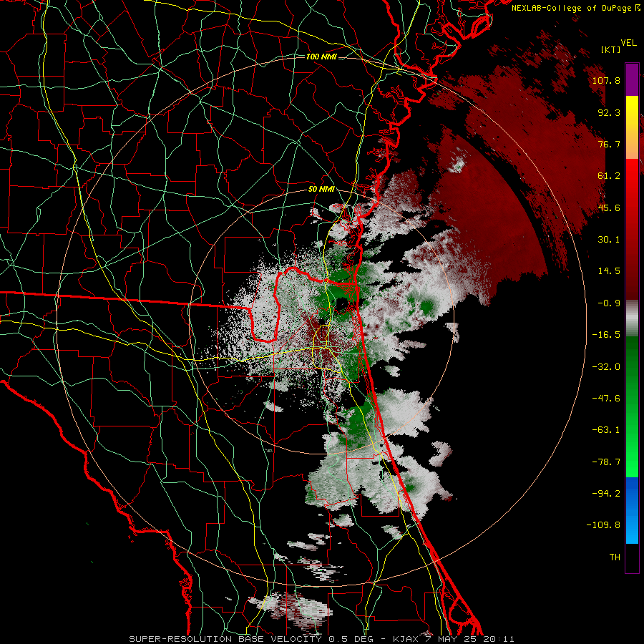644x644 pixels.
Task: Click the 107.8 legend value
Action: (606, 80)
